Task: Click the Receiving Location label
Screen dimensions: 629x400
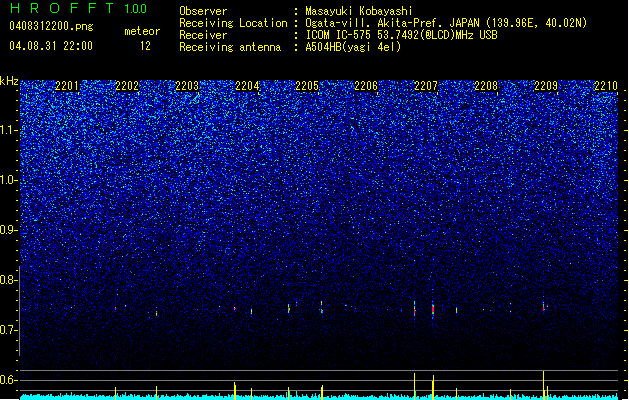Action: tap(233, 23)
